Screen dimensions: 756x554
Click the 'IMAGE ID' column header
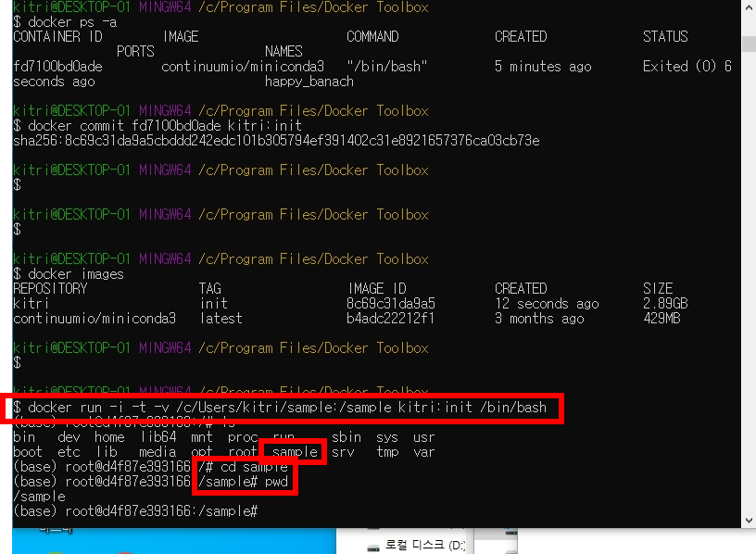[x=377, y=289]
